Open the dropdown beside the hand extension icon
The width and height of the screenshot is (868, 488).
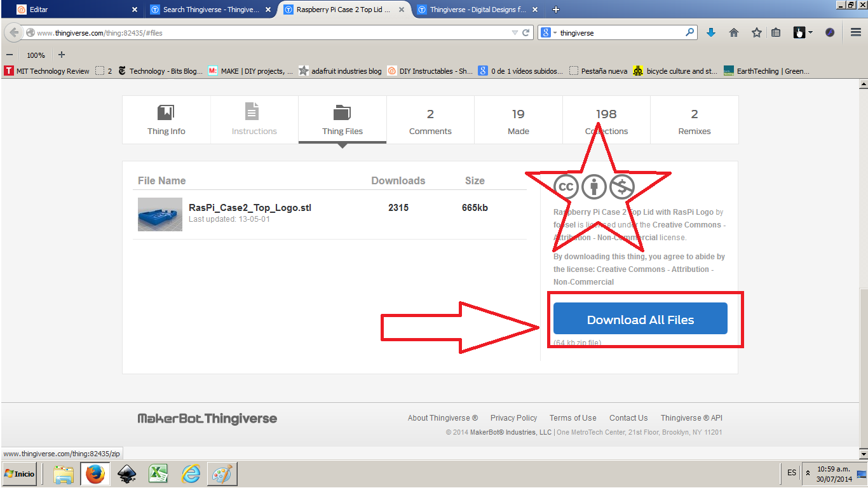point(811,32)
